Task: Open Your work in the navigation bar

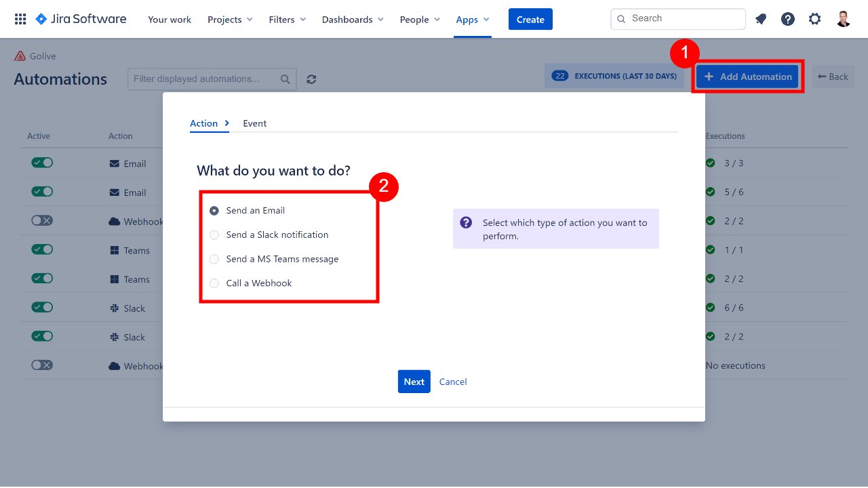Action: click(170, 20)
